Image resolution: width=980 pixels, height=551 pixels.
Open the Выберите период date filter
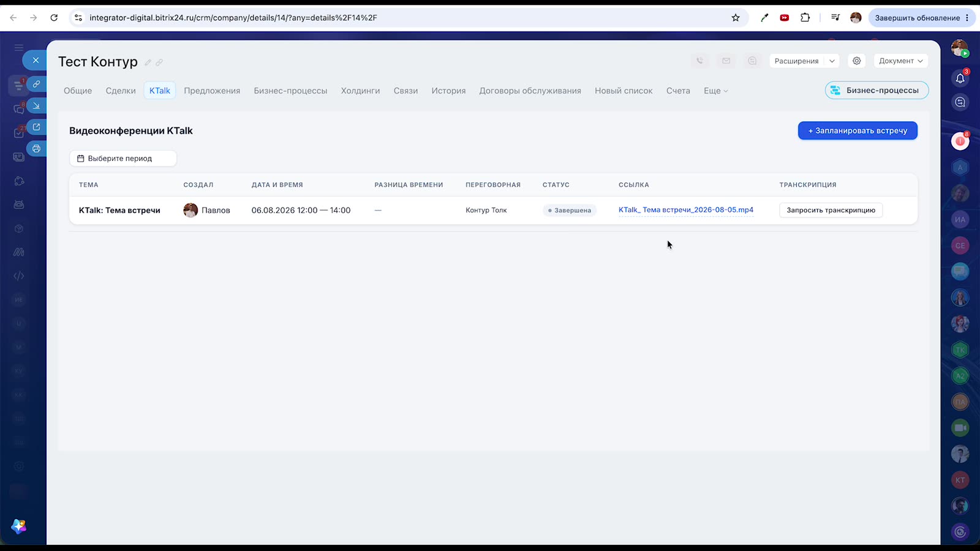click(x=123, y=159)
